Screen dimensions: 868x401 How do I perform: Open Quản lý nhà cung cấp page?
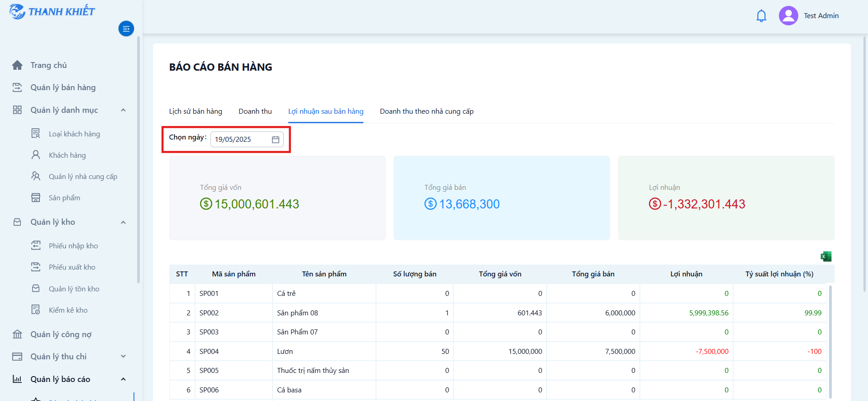point(83,176)
